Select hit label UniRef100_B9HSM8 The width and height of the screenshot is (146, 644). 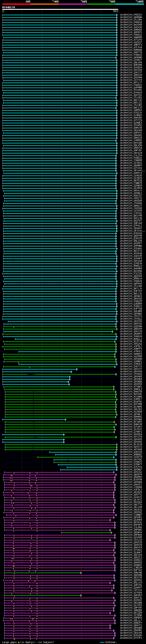131,65
